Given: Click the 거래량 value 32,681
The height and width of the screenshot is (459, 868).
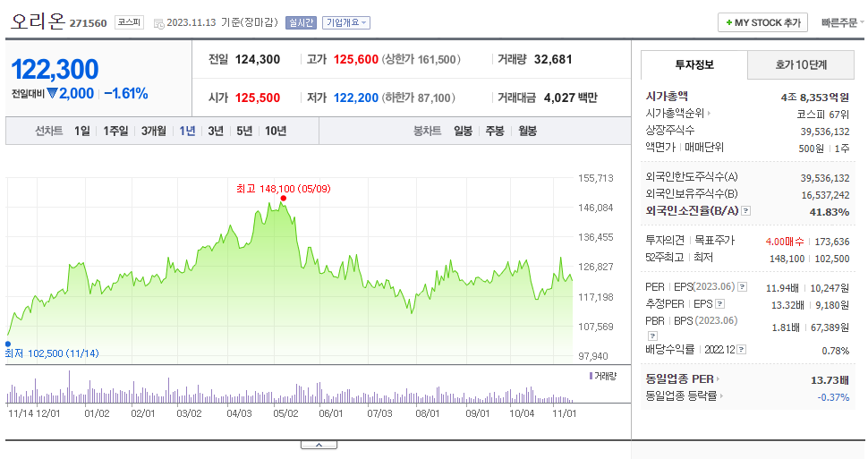Looking at the screenshot, I should click(x=553, y=59).
